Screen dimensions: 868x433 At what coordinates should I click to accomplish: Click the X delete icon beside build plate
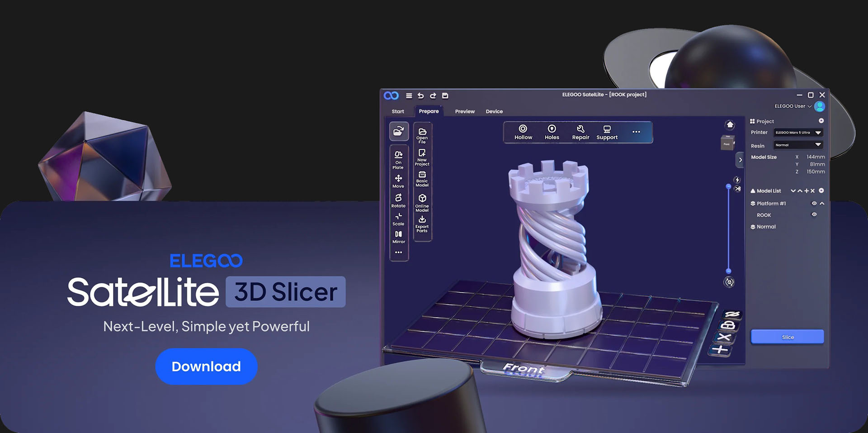(x=724, y=338)
